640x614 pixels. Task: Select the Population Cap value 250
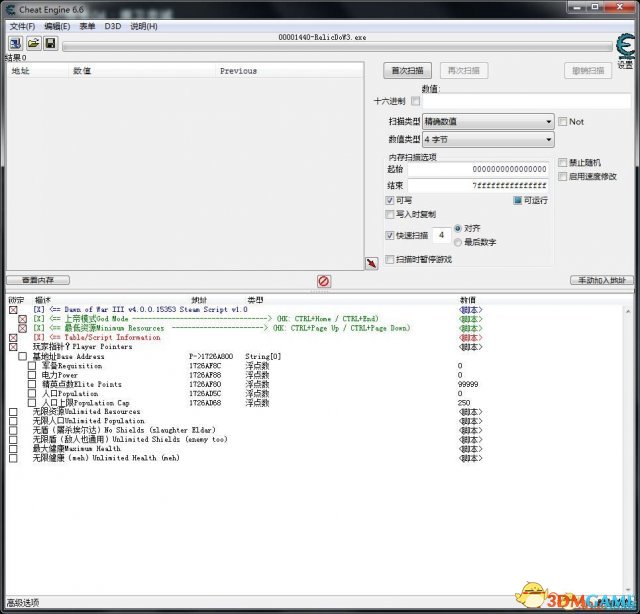[464, 403]
